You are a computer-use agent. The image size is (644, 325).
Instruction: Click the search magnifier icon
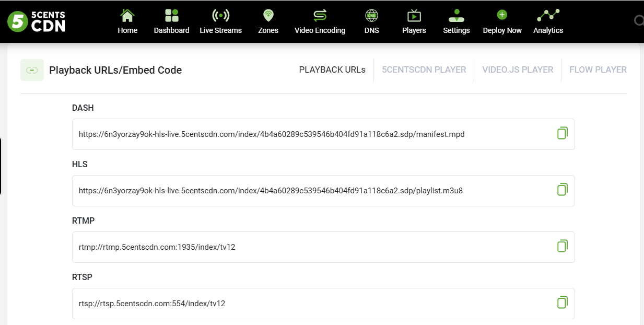tap(639, 20)
